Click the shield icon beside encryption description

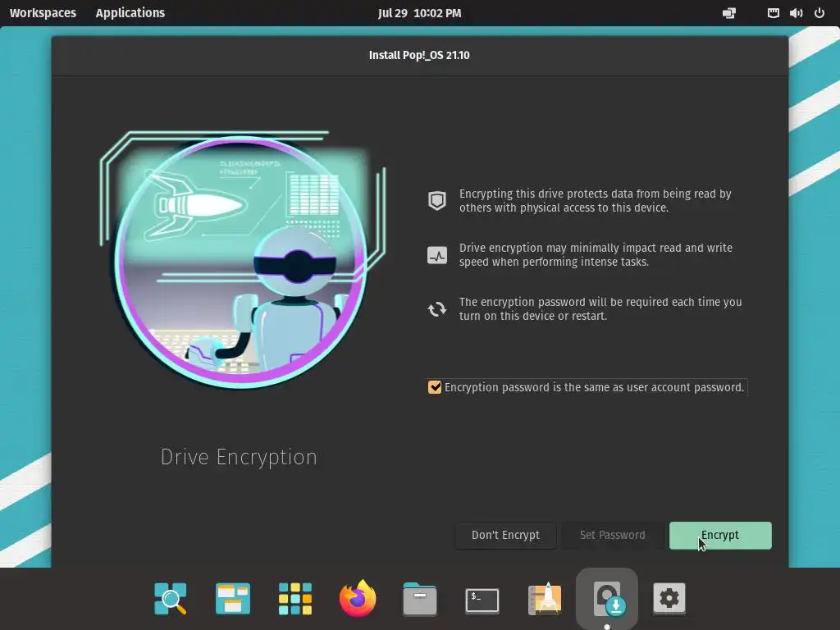tap(437, 201)
